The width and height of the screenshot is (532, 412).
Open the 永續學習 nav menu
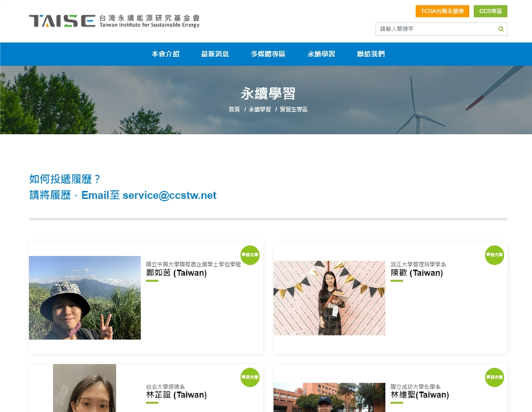tap(321, 54)
